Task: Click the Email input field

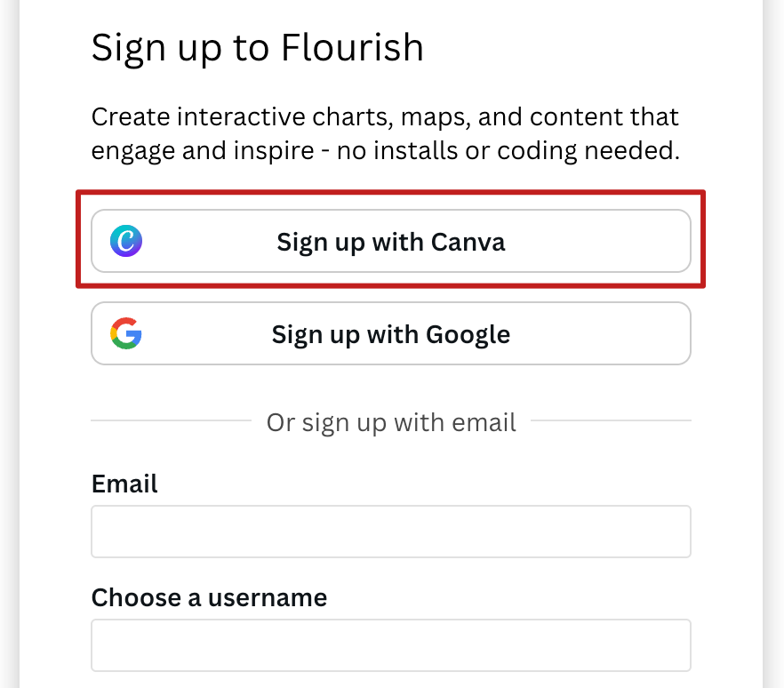Action: pyautogui.click(x=391, y=531)
